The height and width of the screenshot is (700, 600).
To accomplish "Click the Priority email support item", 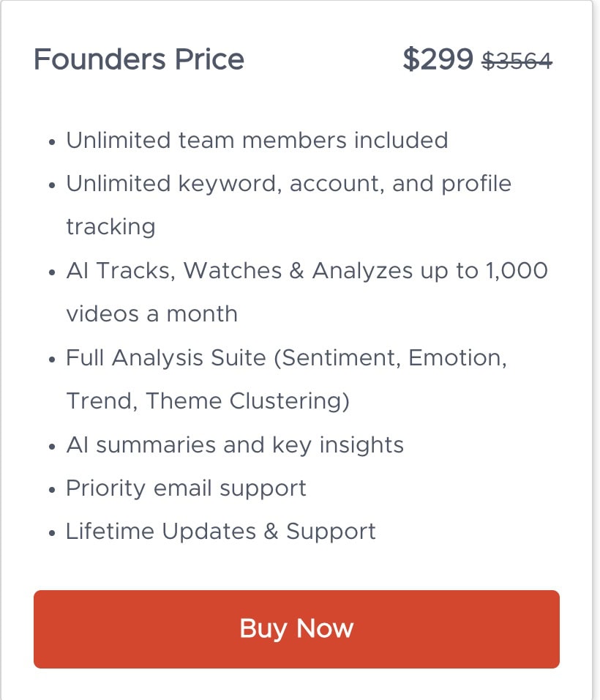I will click(186, 488).
